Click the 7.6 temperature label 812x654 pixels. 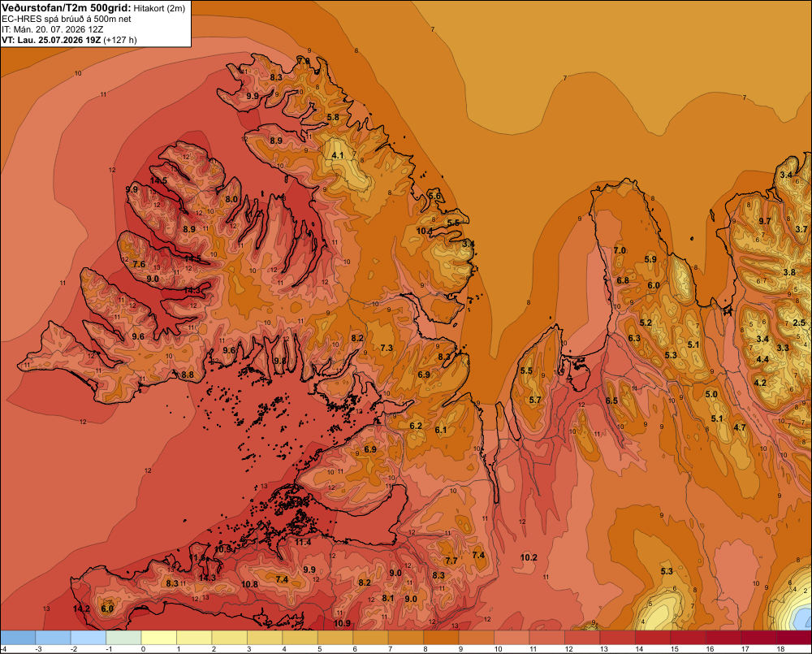click(x=140, y=264)
